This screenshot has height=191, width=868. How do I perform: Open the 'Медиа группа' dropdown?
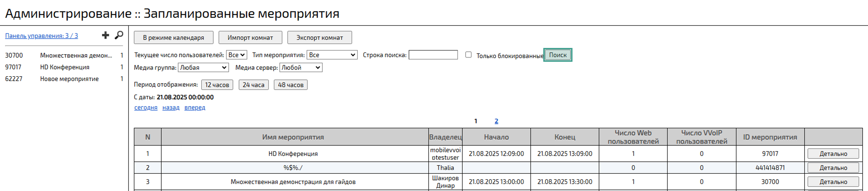203,68
